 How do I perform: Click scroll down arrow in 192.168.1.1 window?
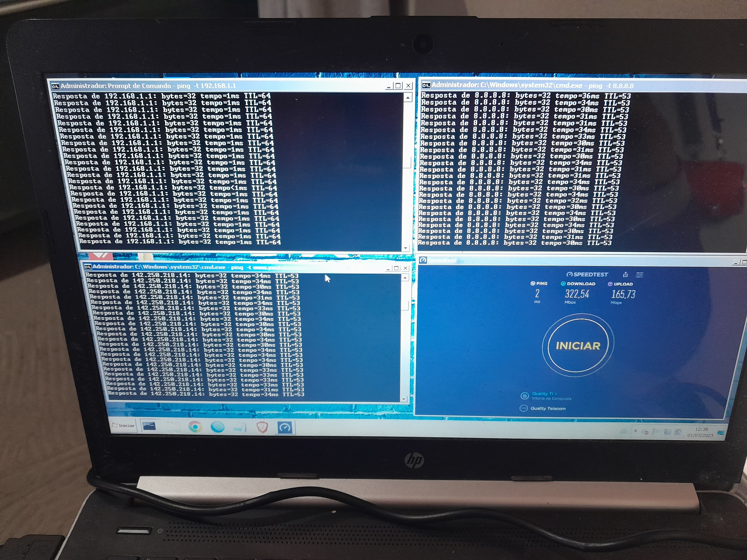[406, 248]
